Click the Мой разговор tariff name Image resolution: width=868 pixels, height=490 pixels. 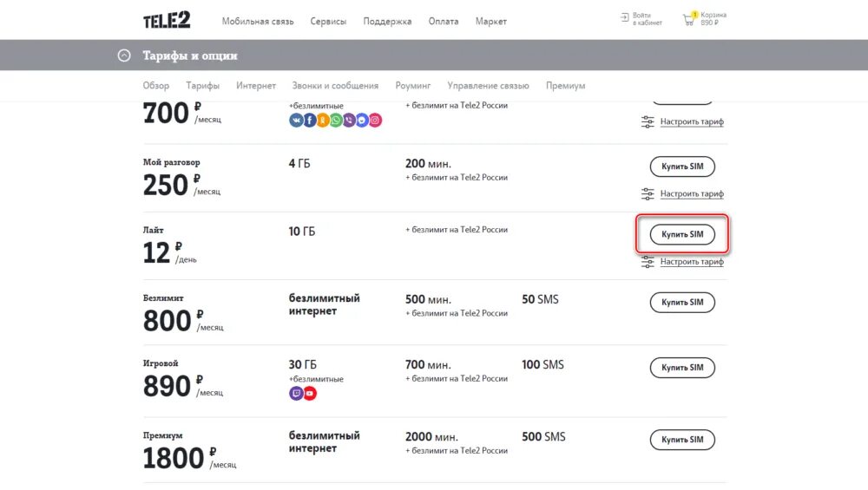171,162
